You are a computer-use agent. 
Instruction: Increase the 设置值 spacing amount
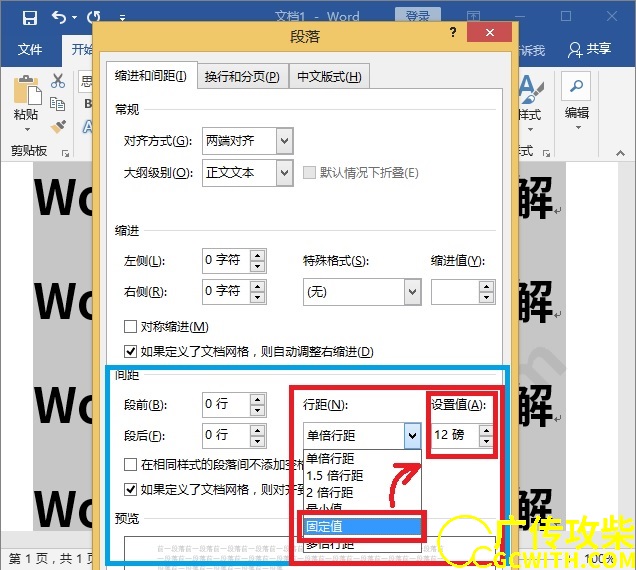tap(486, 430)
